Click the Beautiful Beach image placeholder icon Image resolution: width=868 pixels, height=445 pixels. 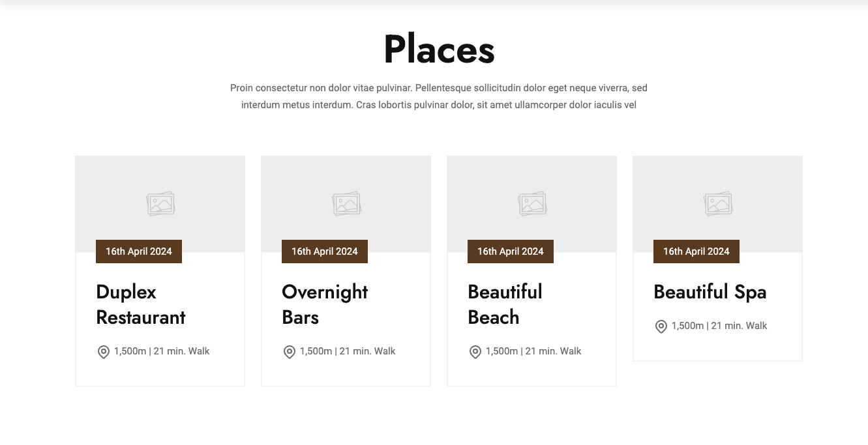point(532,204)
